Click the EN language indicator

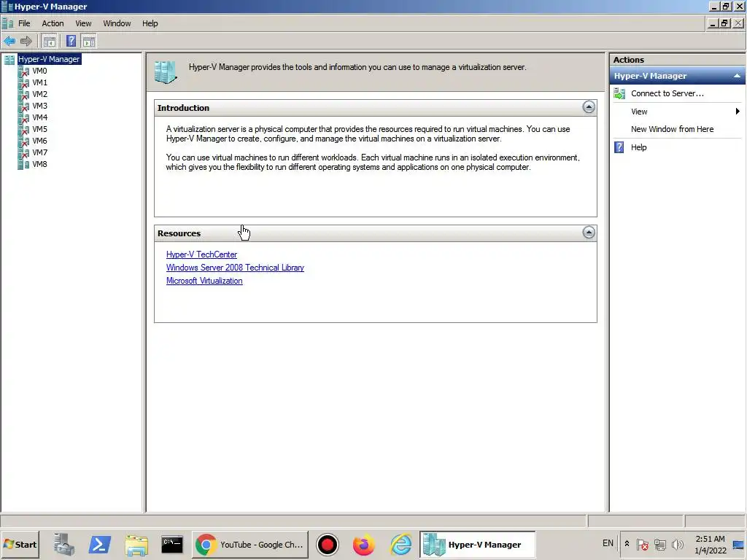point(608,543)
